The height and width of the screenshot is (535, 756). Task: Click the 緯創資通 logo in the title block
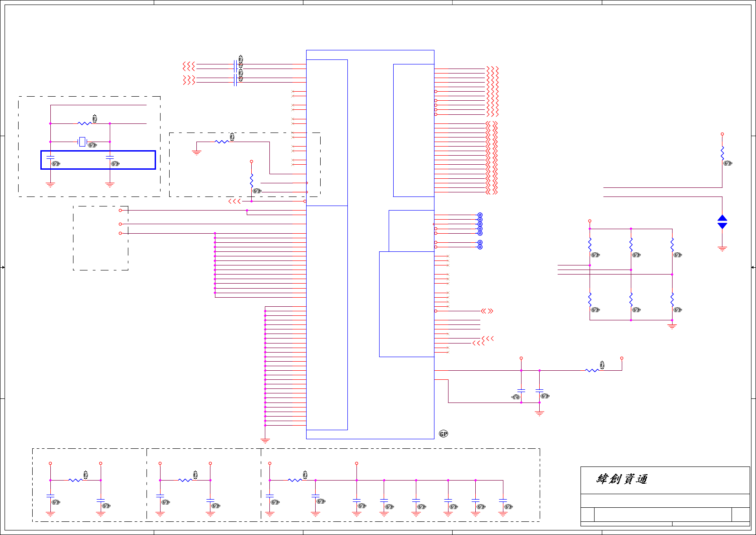click(x=622, y=479)
